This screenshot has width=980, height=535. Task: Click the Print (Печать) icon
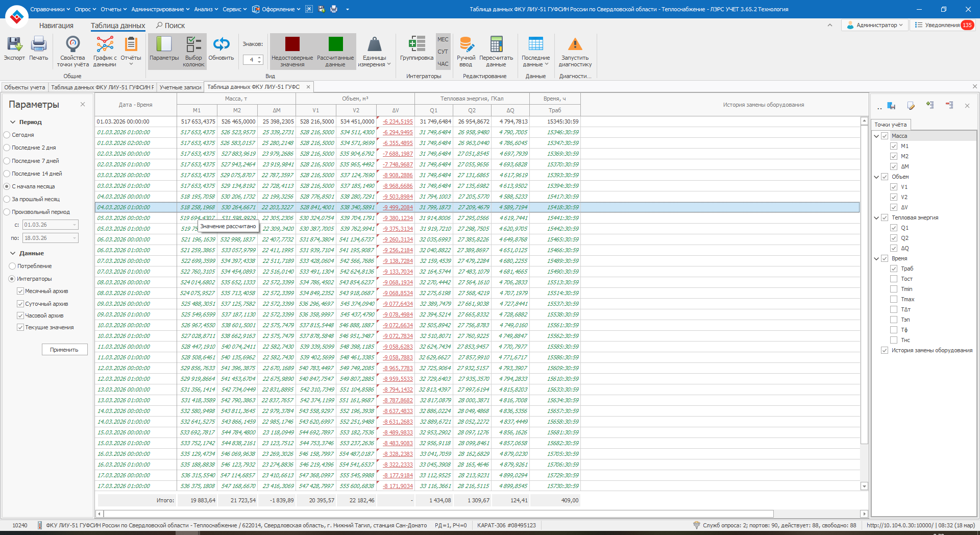tap(38, 45)
